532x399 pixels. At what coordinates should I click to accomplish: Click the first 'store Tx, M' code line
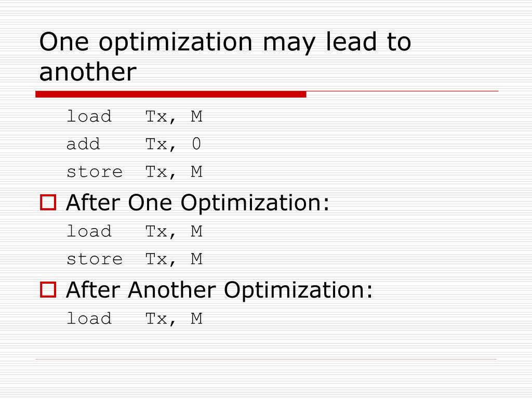[x=135, y=171]
